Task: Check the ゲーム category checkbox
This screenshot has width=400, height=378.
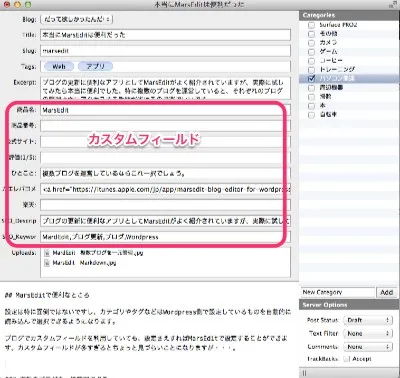Action: point(311,52)
